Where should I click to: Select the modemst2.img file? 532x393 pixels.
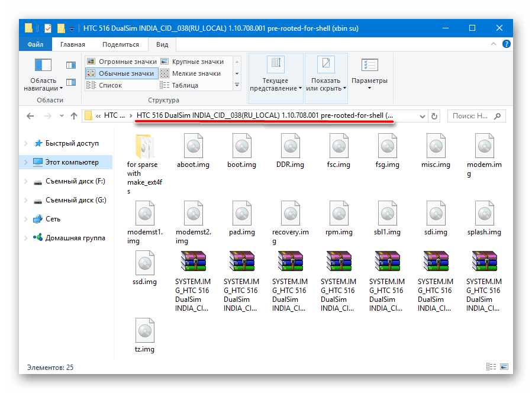tap(194, 223)
